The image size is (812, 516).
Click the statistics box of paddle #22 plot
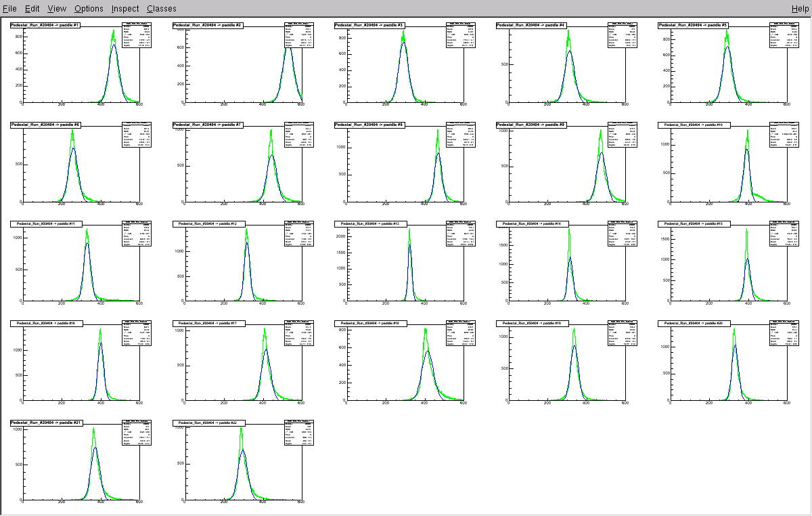coord(299,432)
